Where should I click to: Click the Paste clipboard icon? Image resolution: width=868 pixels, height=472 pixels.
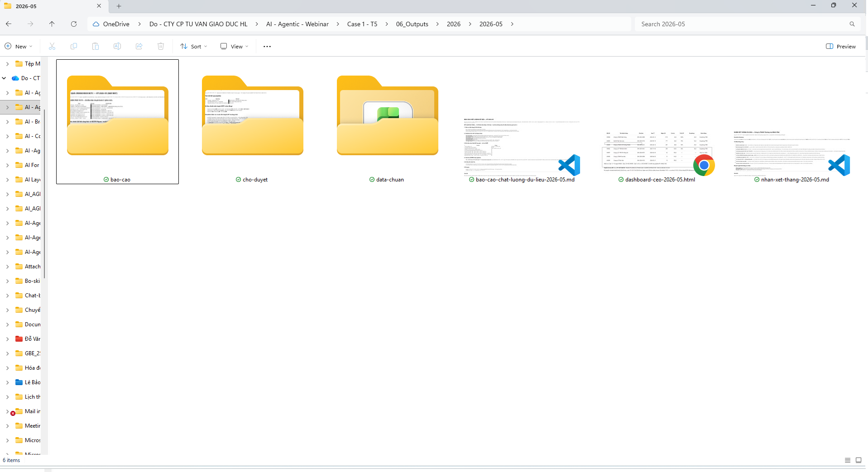[96, 46]
